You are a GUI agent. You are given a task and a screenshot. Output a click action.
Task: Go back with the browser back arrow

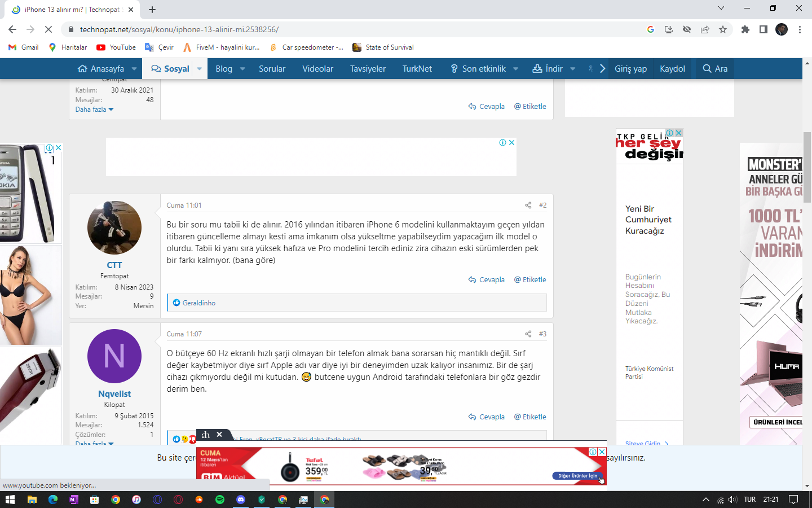pos(12,29)
